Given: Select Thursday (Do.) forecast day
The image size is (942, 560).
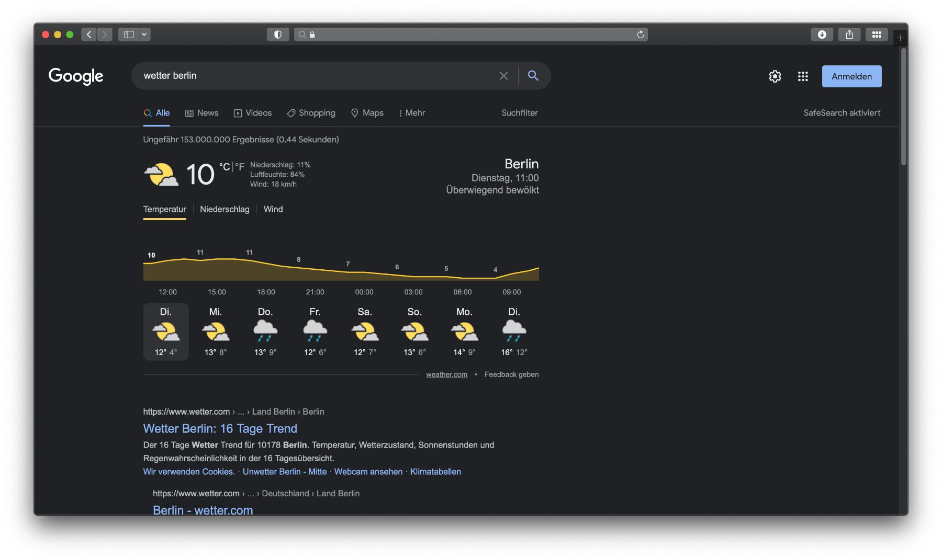Looking at the screenshot, I should (x=265, y=332).
